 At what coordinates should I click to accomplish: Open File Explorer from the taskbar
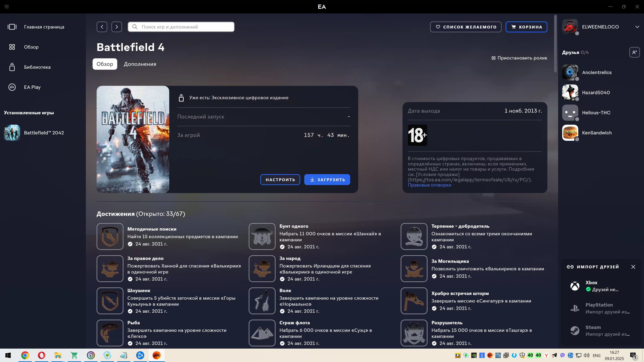(58, 355)
